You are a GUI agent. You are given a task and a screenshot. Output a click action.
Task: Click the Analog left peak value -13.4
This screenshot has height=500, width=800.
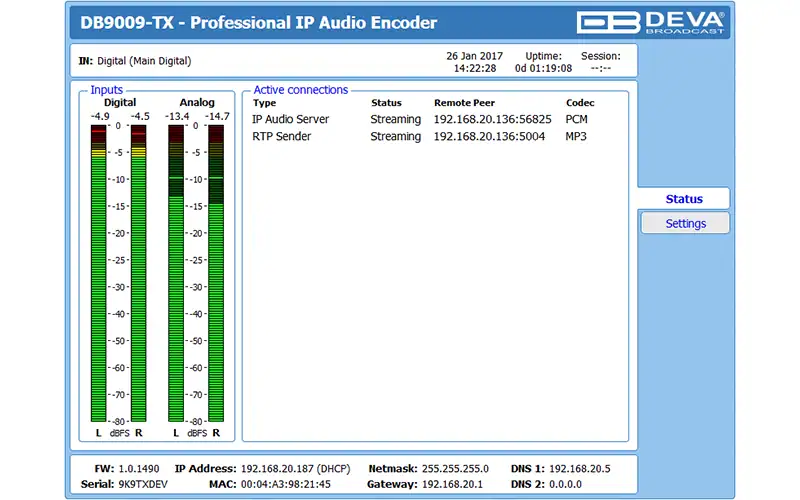177,117
